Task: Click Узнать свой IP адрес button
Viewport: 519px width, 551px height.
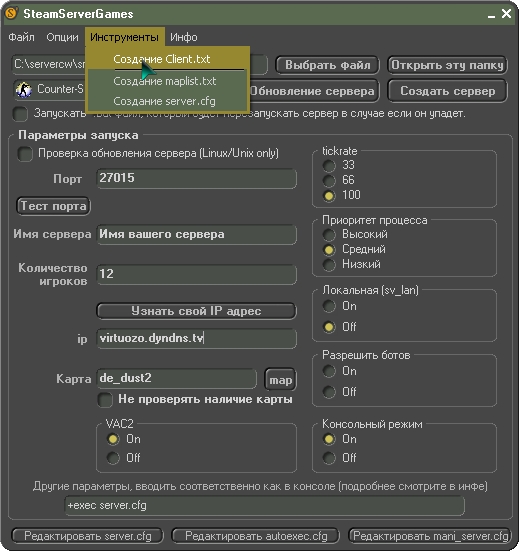Action: [196, 311]
